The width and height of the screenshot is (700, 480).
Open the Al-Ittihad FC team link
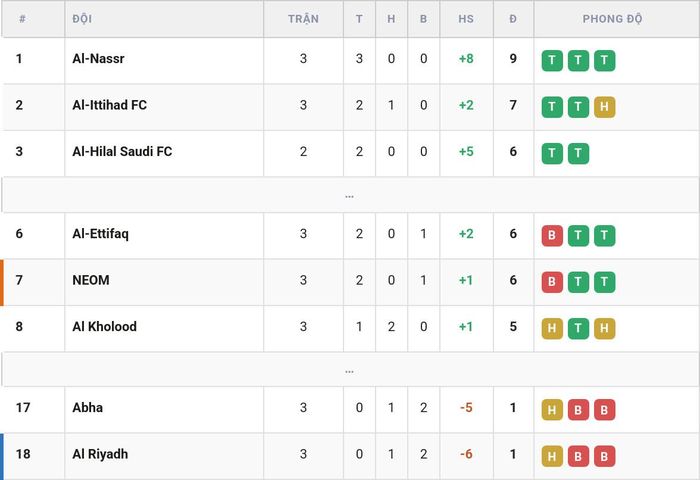click(x=109, y=105)
